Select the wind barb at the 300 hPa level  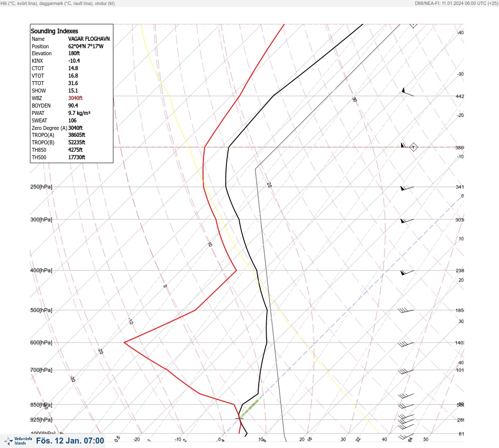tap(407, 221)
